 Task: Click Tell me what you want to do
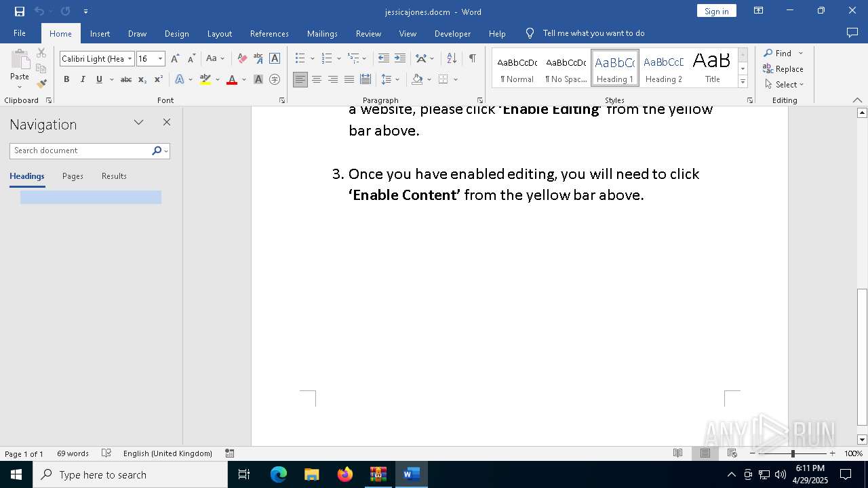point(593,33)
